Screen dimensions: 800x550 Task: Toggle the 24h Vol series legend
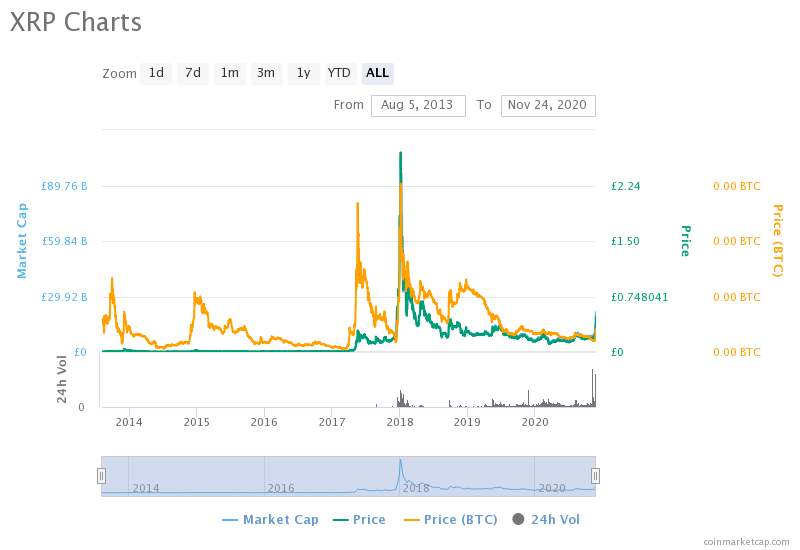tap(546, 519)
